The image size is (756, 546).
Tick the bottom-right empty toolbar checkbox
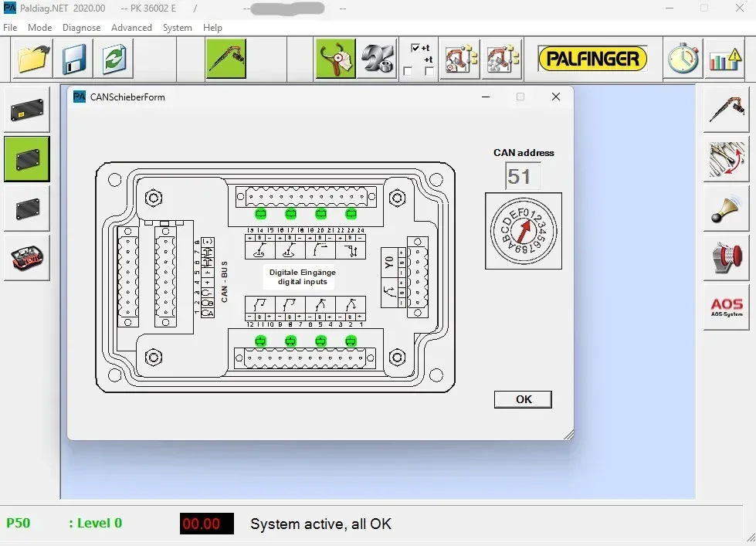[x=429, y=71]
